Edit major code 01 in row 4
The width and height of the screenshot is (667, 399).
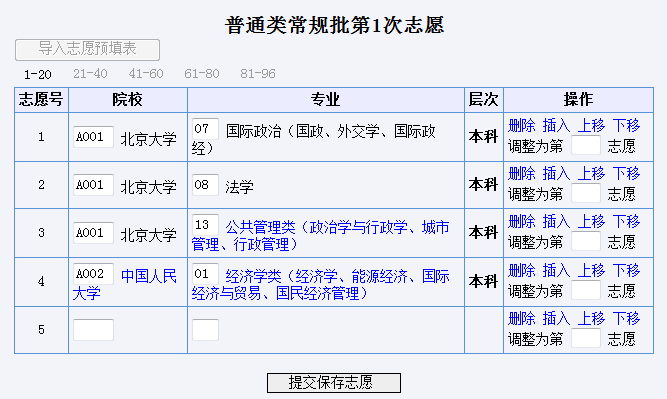[205, 274]
